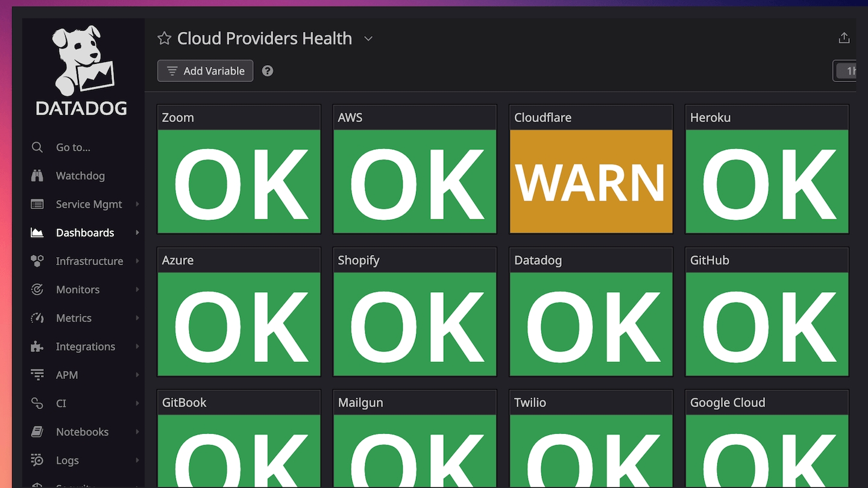The image size is (868, 488).
Task: Click the Dashboards chart icon
Action: [x=37, y=233]
